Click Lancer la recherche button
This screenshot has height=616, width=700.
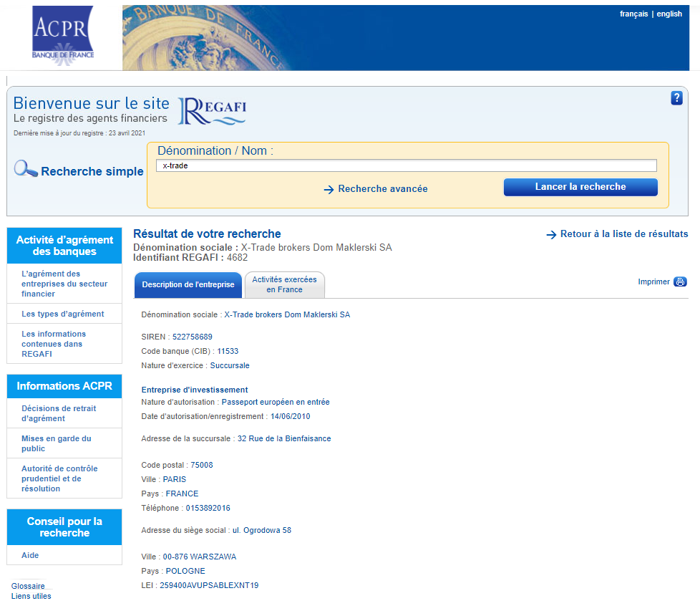[x=580, y=187]
